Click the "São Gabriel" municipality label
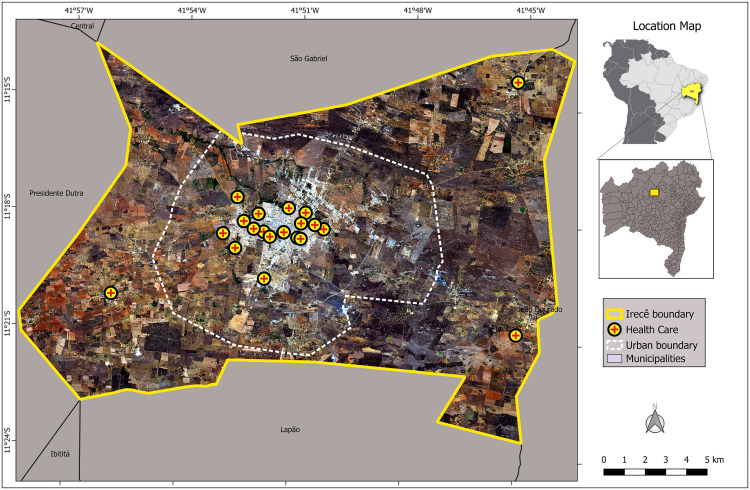This screenshot has width=750, height=490. point(309,58)
